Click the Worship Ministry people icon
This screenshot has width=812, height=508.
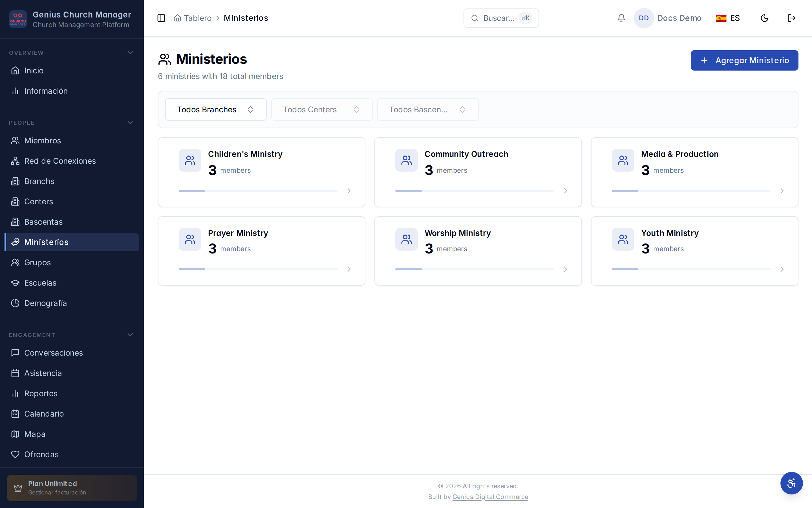(x=406, y=239)
